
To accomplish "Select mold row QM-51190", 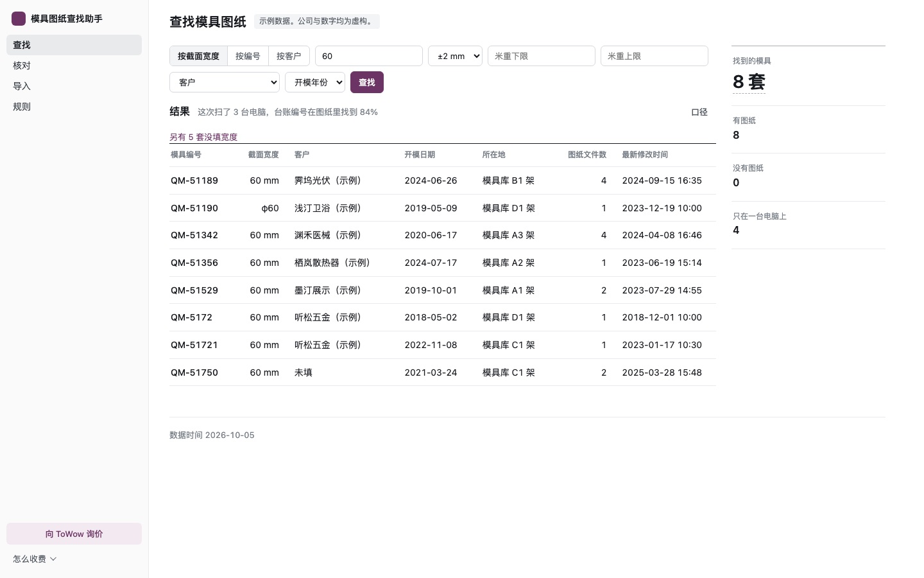I will (443, 208).
